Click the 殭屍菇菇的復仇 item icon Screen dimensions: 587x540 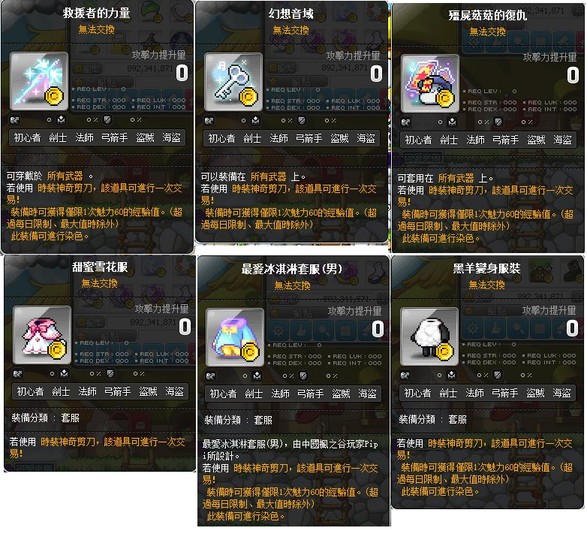430,83
